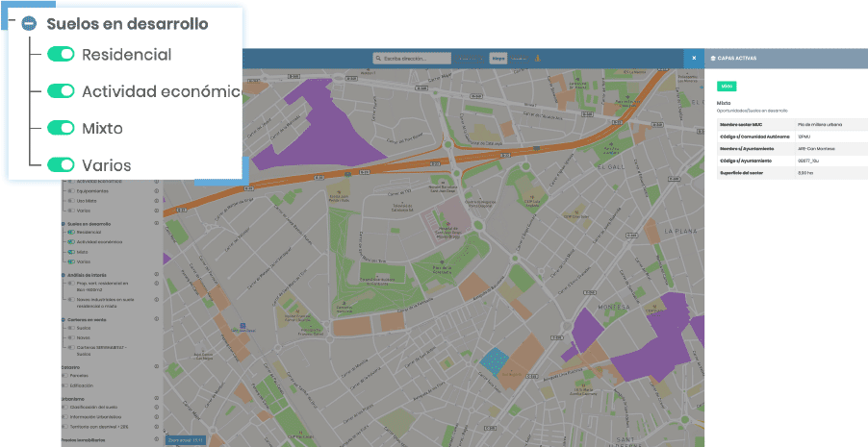Enable Naves layer under Carteras en venta

pyautogui.click(x=71, y=337)
